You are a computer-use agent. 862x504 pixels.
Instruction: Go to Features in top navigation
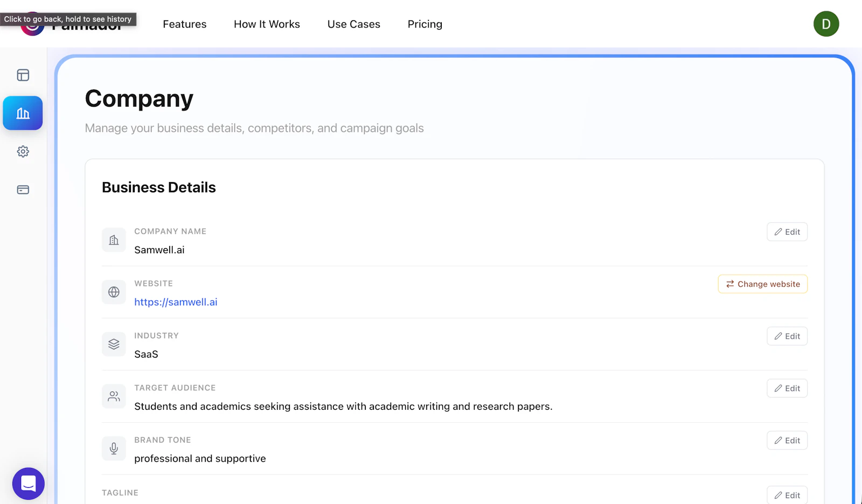185,24
